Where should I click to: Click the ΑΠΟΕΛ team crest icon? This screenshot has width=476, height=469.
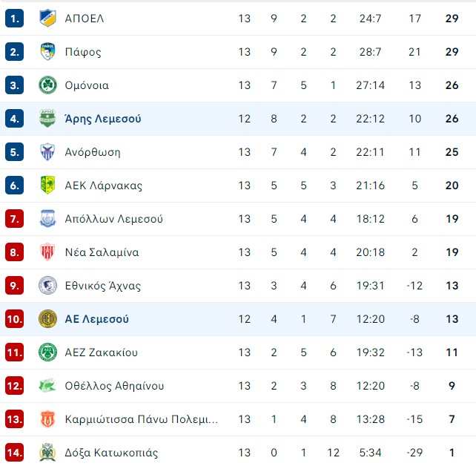(47, 19)
